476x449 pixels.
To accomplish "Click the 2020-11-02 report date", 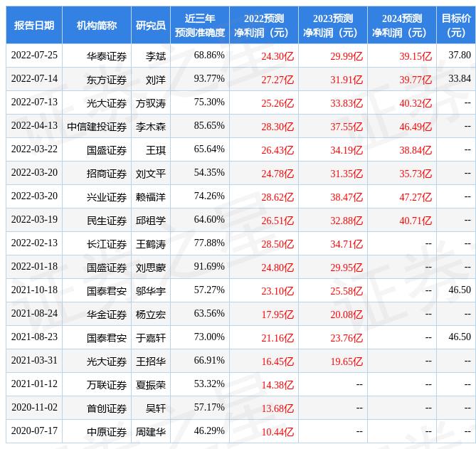I will click(x=33, y=408).
